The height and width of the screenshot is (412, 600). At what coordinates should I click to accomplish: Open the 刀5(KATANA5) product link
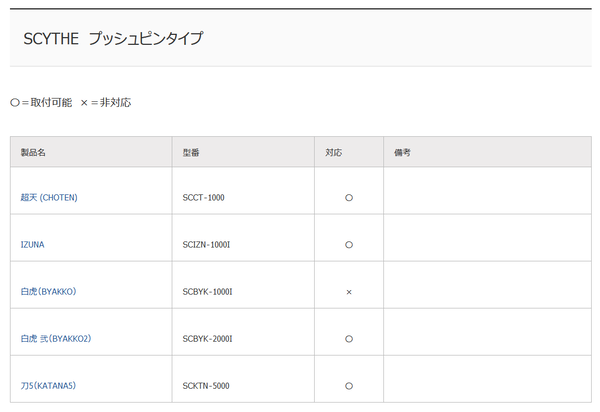pos(48,386)
